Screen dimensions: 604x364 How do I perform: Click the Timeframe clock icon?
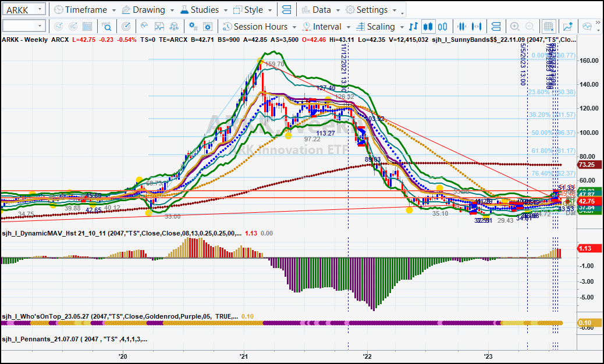59,10
